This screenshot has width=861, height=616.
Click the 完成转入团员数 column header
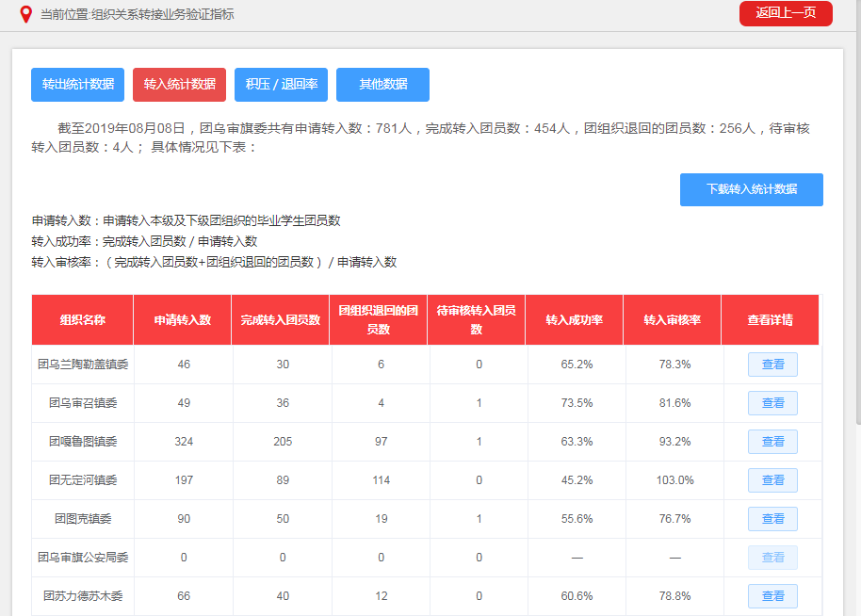tap(280, 320)
